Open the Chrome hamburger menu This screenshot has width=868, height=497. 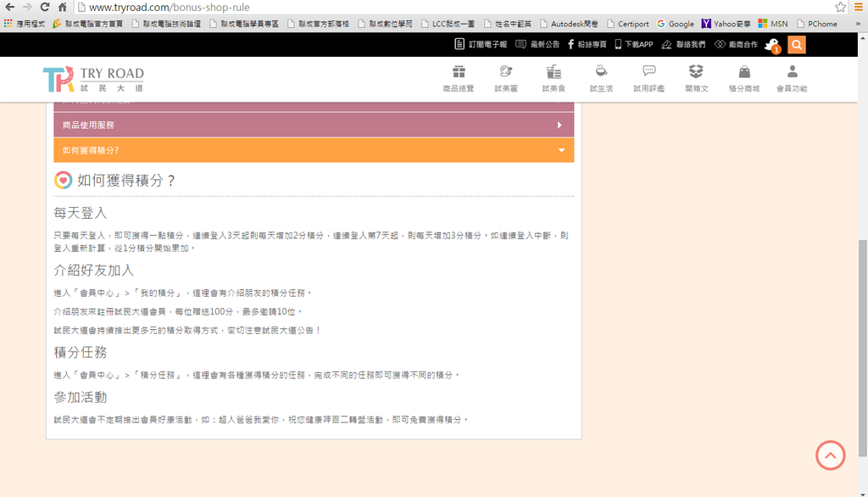[858, 7]
